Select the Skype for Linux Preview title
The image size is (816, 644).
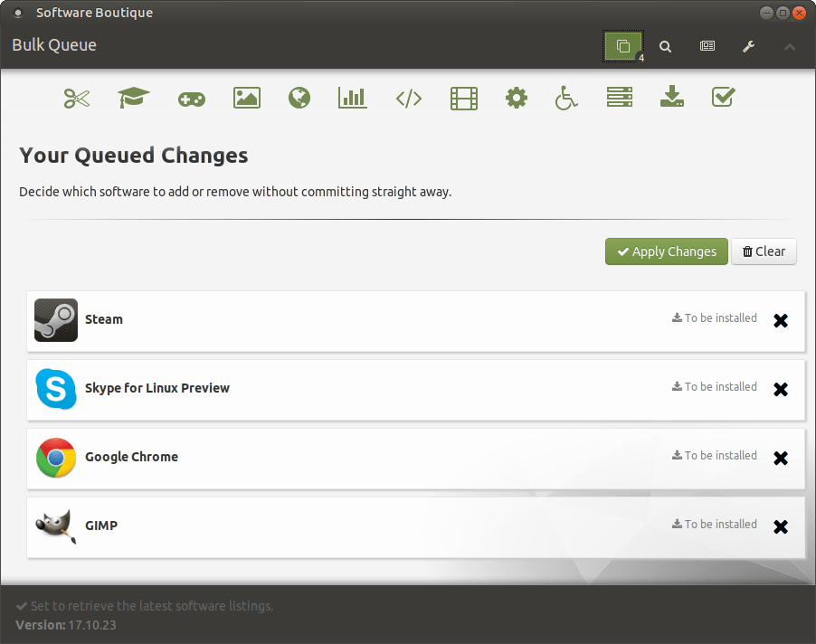(x=157, y=388)
